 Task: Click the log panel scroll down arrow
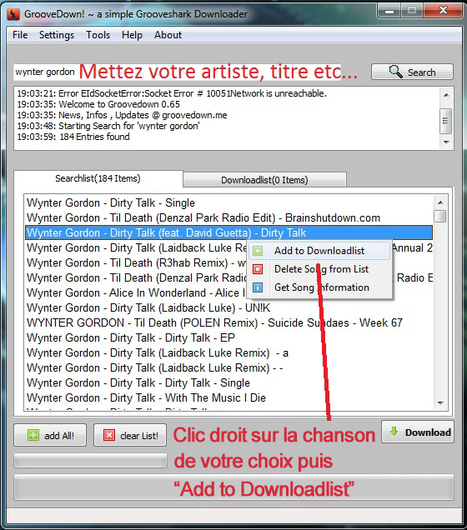446,142
